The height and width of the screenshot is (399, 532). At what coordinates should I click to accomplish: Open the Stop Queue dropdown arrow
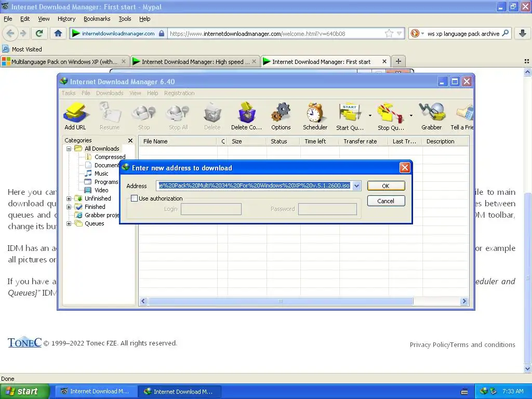point(411,116)
